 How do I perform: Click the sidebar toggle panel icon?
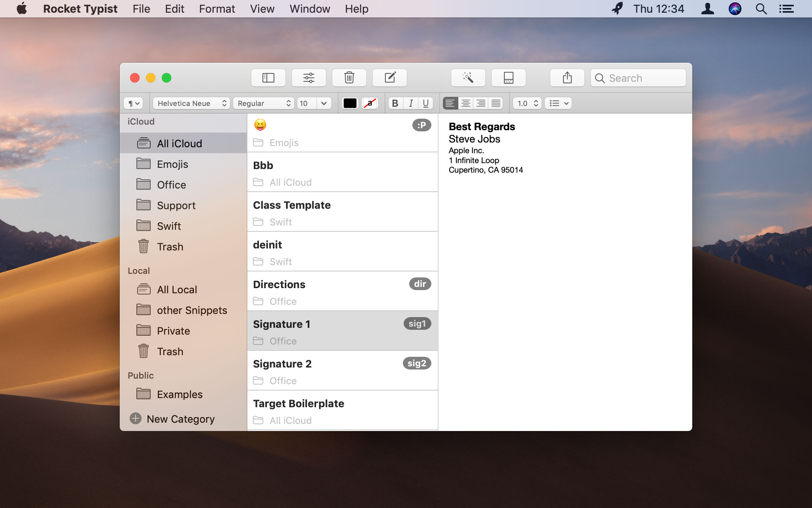268,77
